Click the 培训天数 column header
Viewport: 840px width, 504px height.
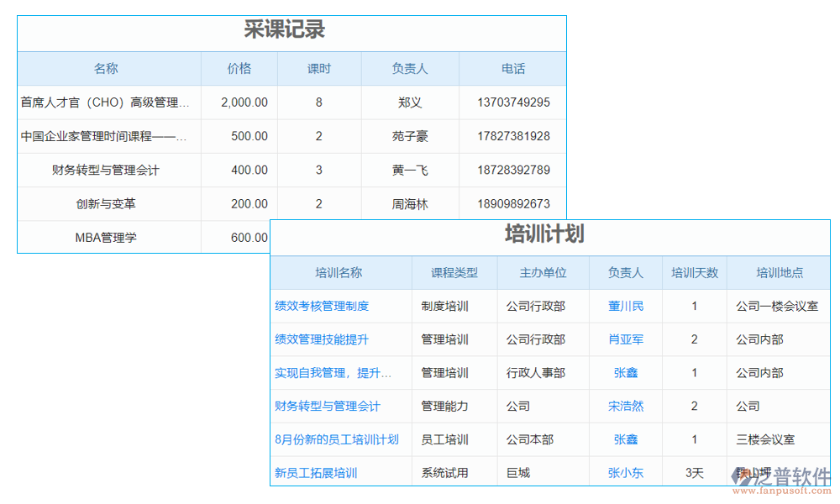[695, 272]
